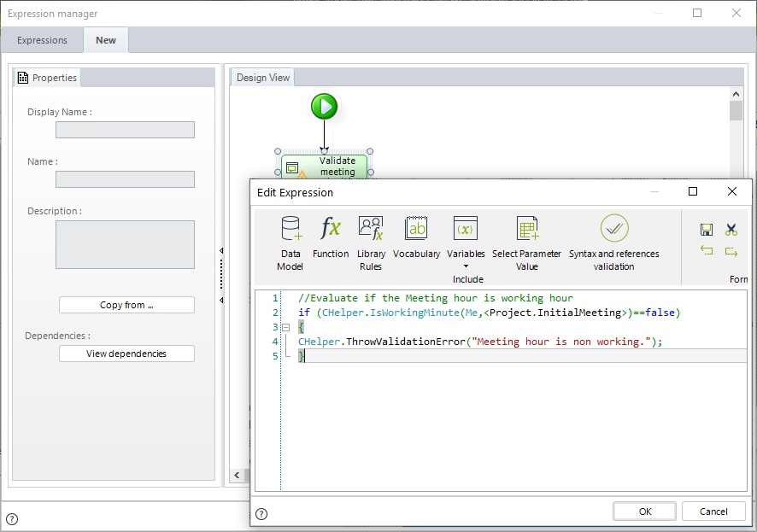
Task: Click View dependencies button
Action: click(x=126, y=354)
